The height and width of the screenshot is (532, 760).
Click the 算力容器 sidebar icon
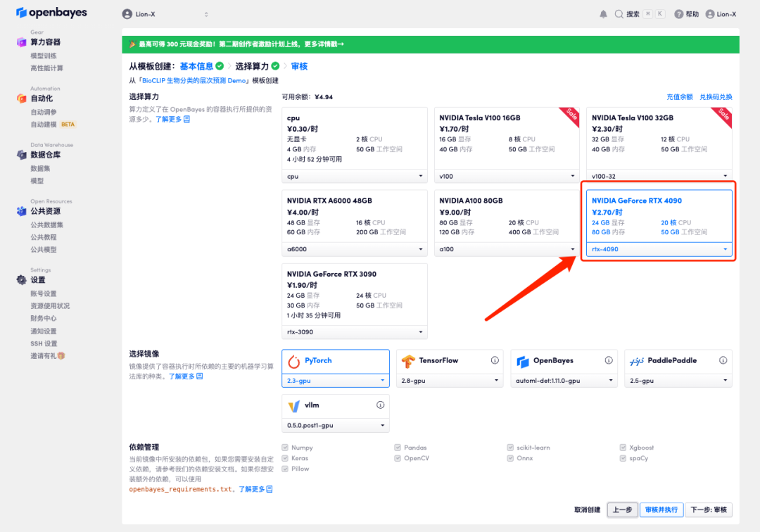pos(21,42)
